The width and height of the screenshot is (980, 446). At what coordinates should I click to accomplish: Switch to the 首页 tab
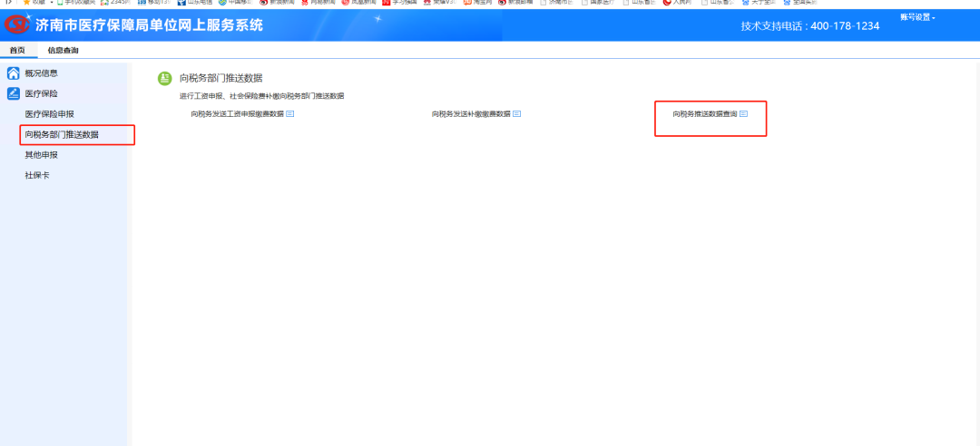(17, 51)
